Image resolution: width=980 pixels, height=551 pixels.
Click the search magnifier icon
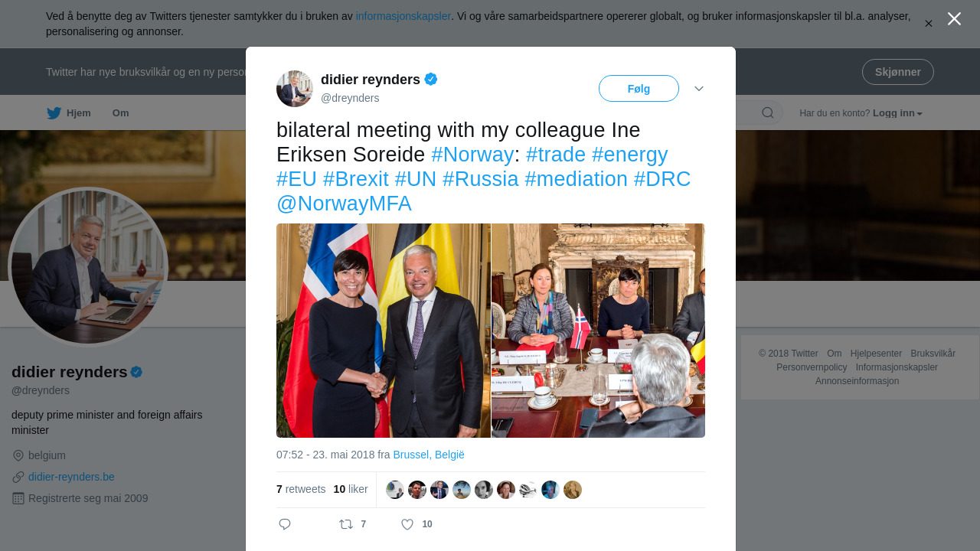pos(767,113)
